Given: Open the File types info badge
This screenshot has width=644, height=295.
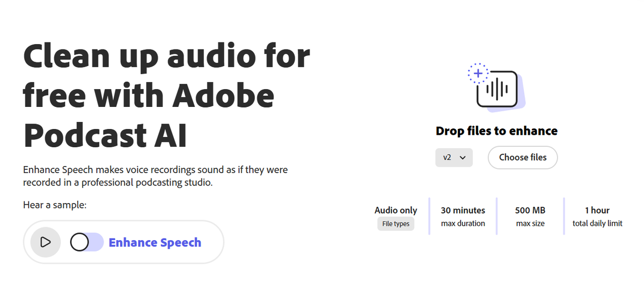Looking at the screenshot, I should [396, 224].
